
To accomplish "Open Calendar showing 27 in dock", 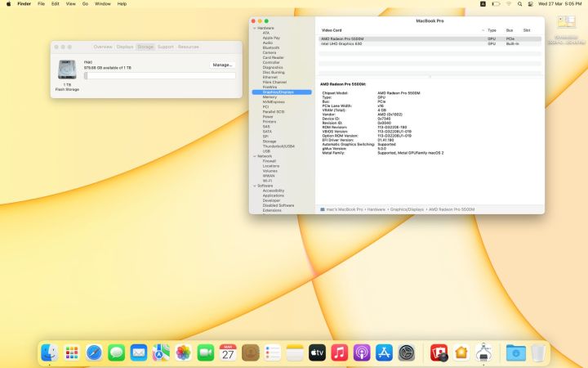I will coord(228,352).
